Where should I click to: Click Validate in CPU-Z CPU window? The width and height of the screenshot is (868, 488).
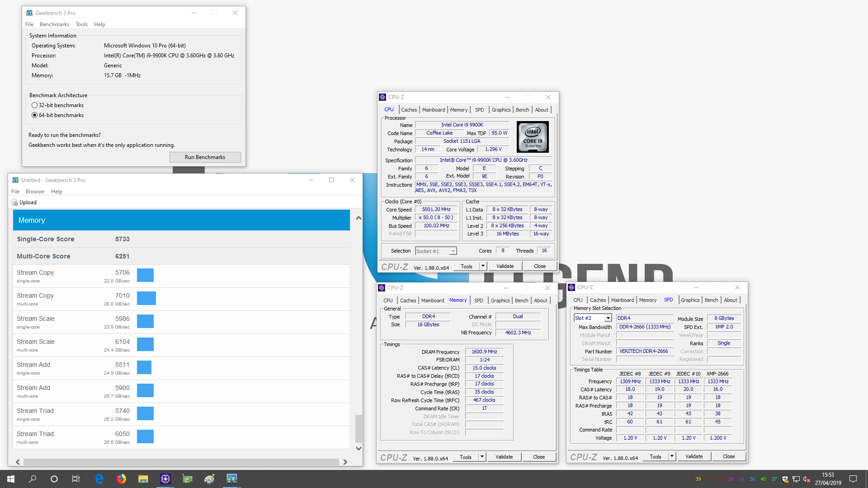point(505,266)
